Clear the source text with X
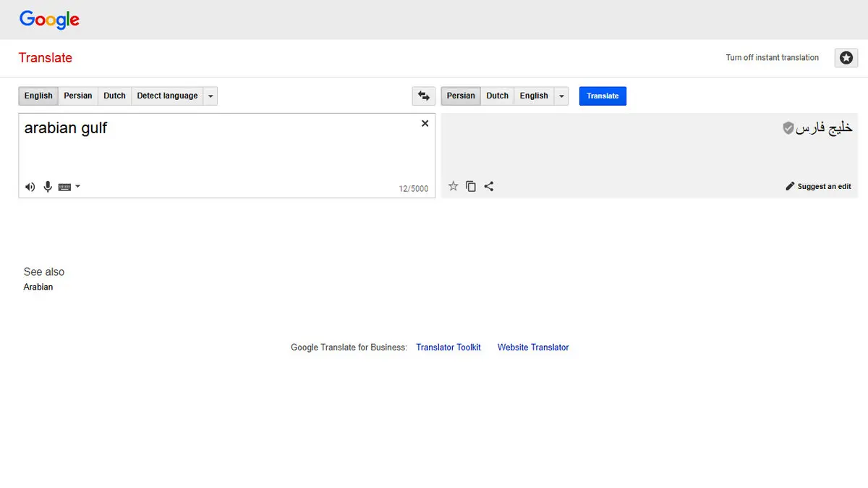 tap(425, 124)
